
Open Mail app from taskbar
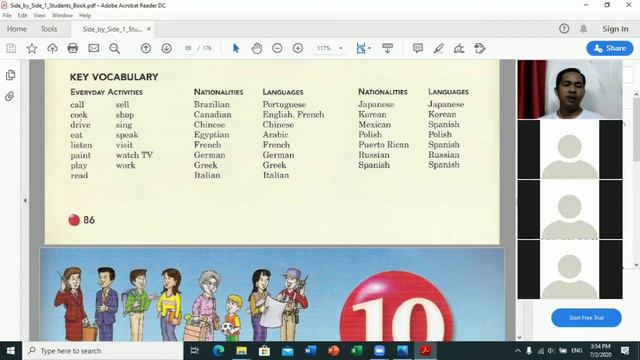point(287,351)
